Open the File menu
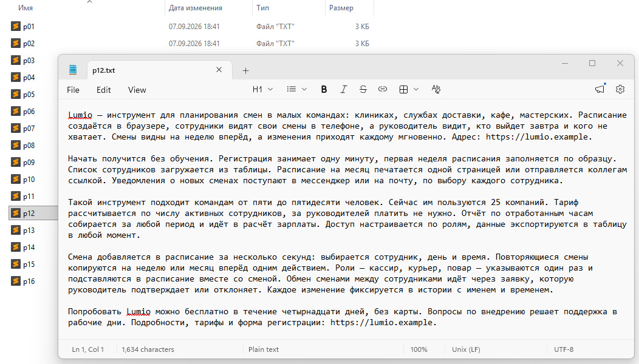This screenshot has height=364, width=639. pyautogui.click(x=73, y=90)
